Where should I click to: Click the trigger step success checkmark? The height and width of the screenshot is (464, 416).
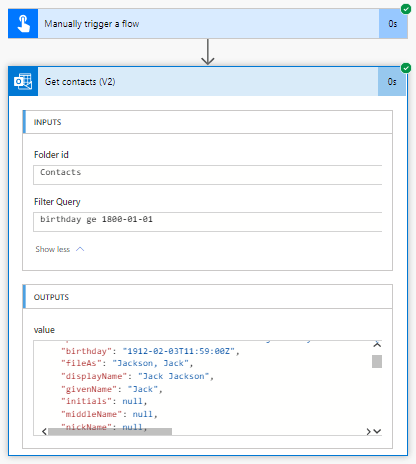point(406,9)
